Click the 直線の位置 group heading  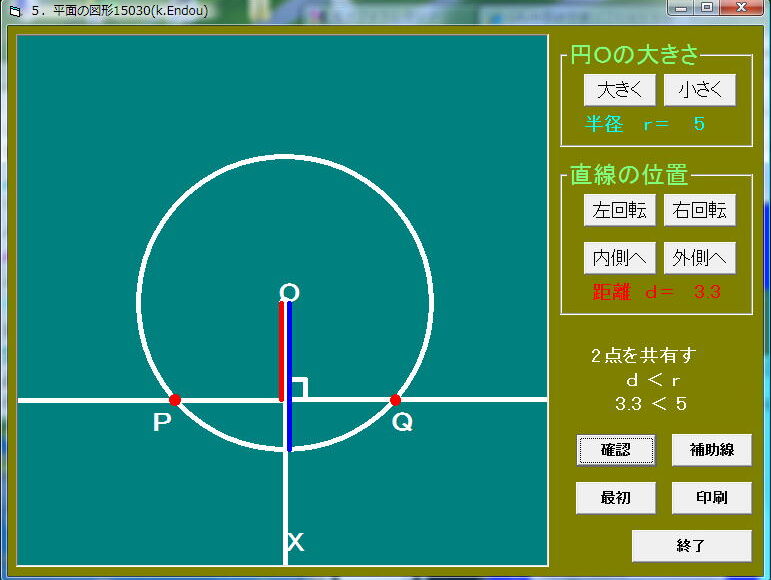coord(629,175)
